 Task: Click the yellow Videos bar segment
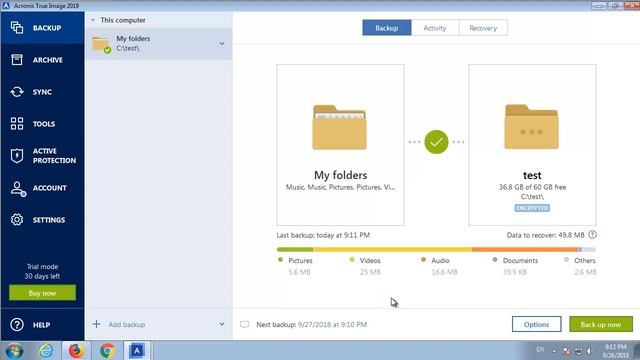tap(393, 249)
